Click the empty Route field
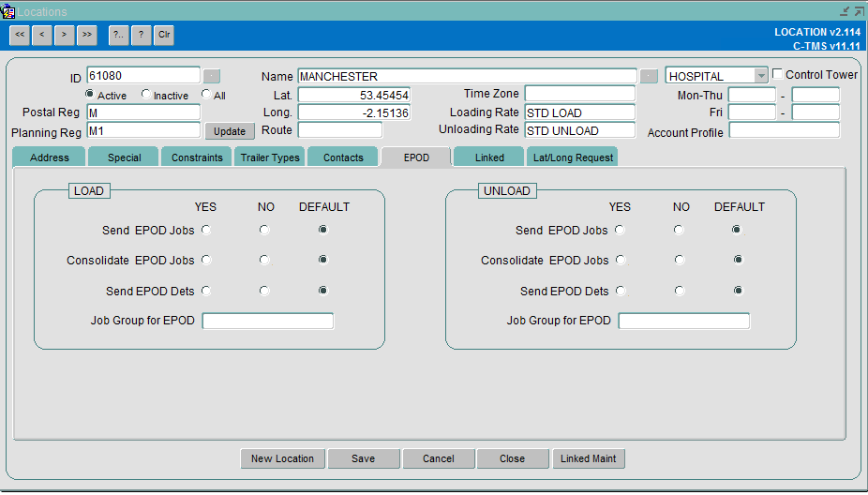 (x=340, y=130)
